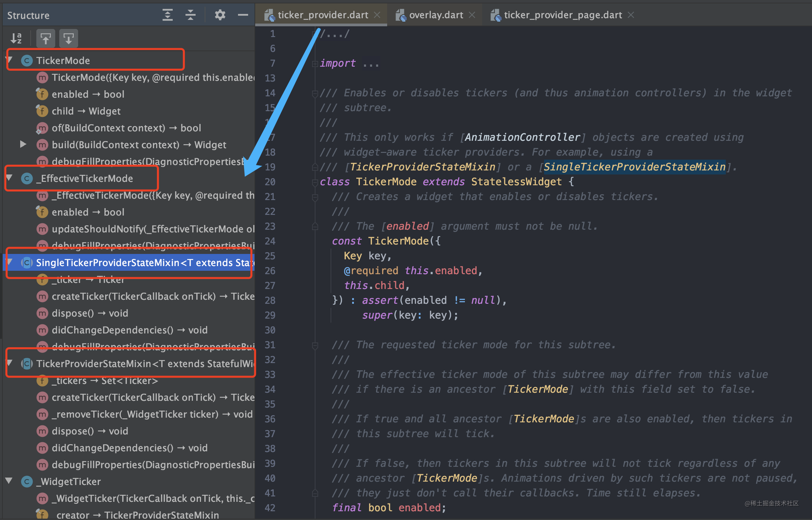This screenshot has height=520, width=812.
Task: Close the ticker_provider.dart tab
Action: pyautogui.click(x=377, y=15)
